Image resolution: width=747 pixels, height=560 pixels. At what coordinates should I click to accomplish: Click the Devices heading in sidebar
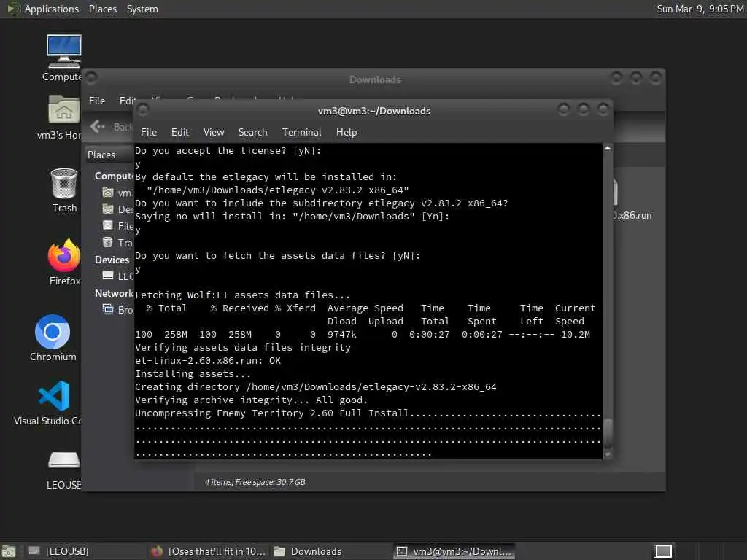112,260
